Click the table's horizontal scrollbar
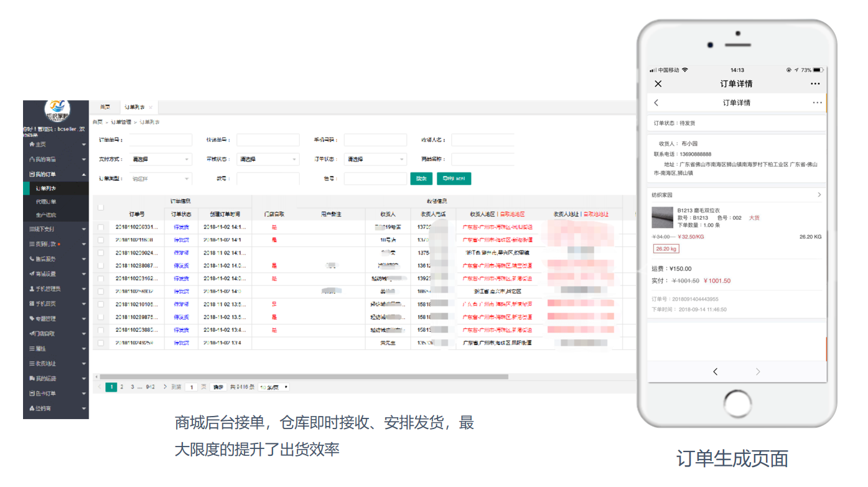 coord(304,377)
